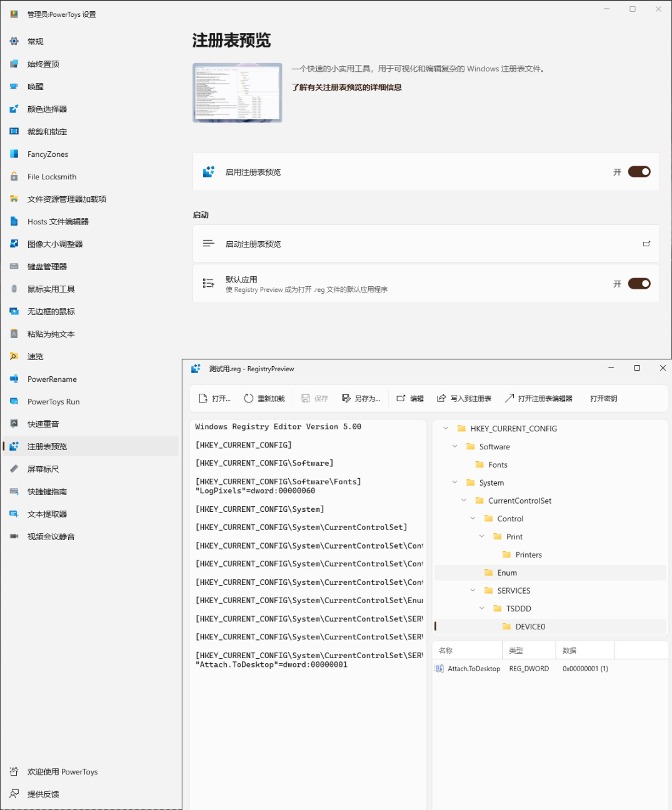Collapse the CurrentControlSet tree node
Image resolution: width=672 pixels, height=810 pixels.
[464, 501]
